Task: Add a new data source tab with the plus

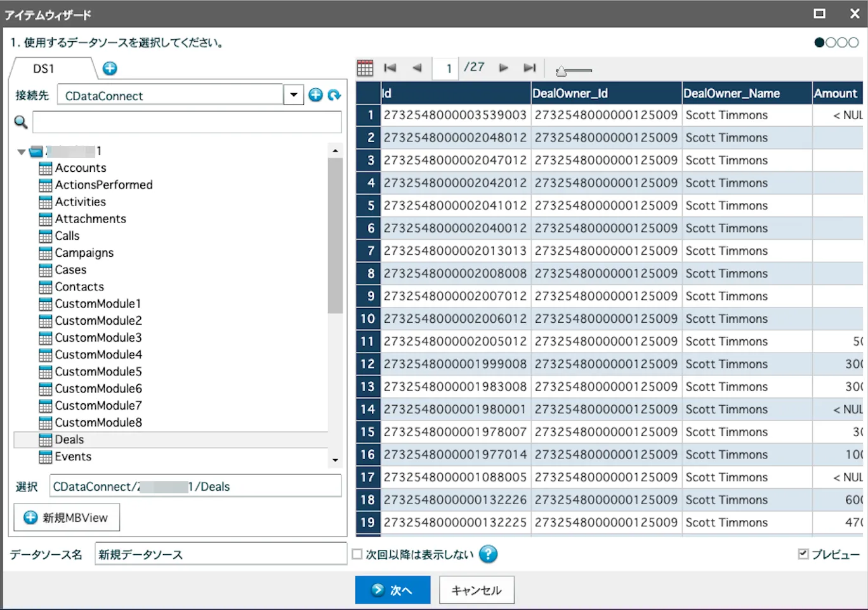Action: [109, 69]
